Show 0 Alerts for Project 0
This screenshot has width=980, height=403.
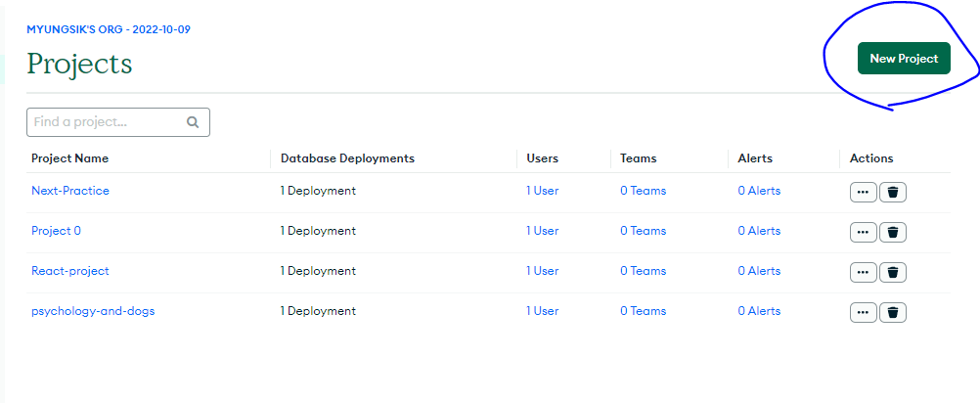click(759, 231)
